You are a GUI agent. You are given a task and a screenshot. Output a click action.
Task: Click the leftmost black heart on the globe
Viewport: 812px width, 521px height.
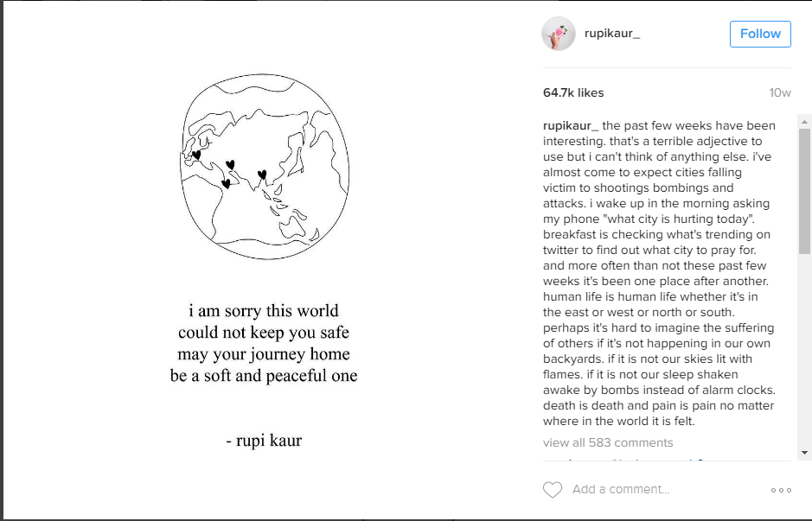click(196, 156)
